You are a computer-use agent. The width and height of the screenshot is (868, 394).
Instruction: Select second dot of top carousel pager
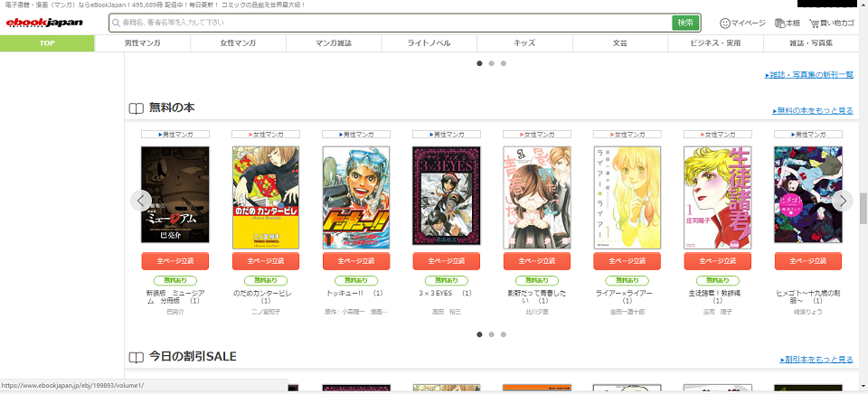click(x=492, y=63)
